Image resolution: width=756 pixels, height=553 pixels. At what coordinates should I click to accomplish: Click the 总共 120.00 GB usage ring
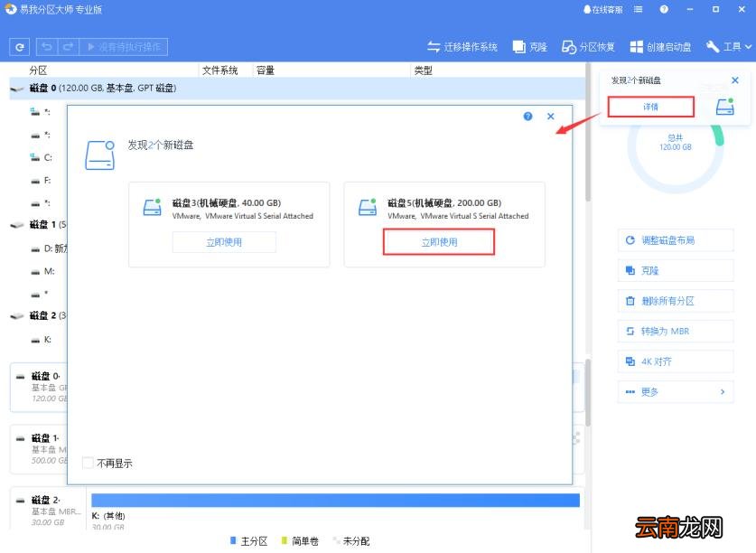coord(676,147)
